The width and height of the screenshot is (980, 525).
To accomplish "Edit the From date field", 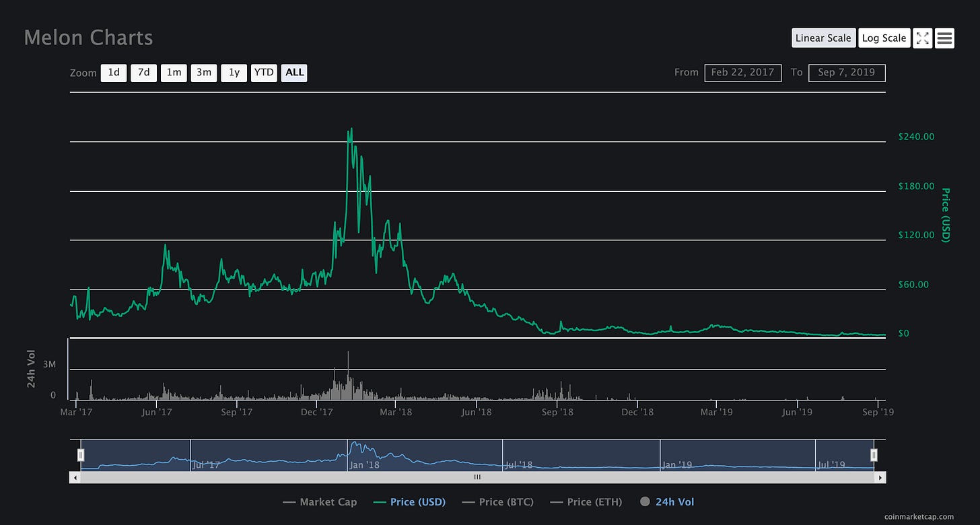I will pyautogui.click(x=742, y=73).
